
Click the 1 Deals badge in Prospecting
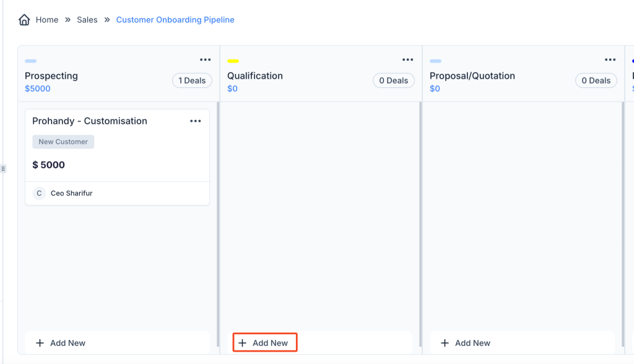click(x=192, y=80)
